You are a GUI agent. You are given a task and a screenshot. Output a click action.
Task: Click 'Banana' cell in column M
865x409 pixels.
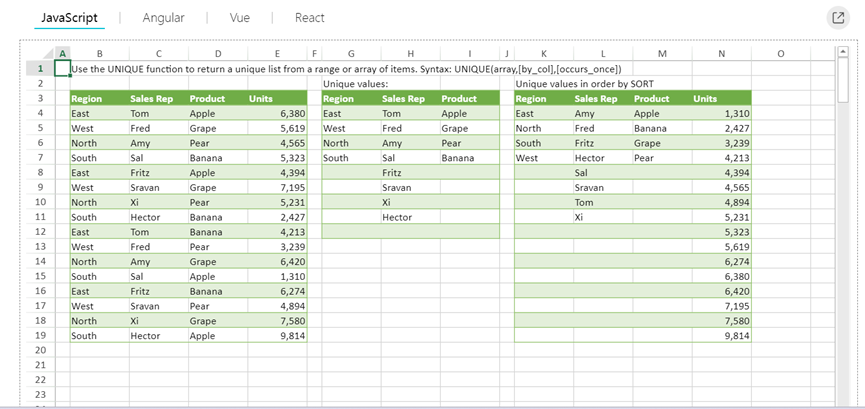[663, 129]
